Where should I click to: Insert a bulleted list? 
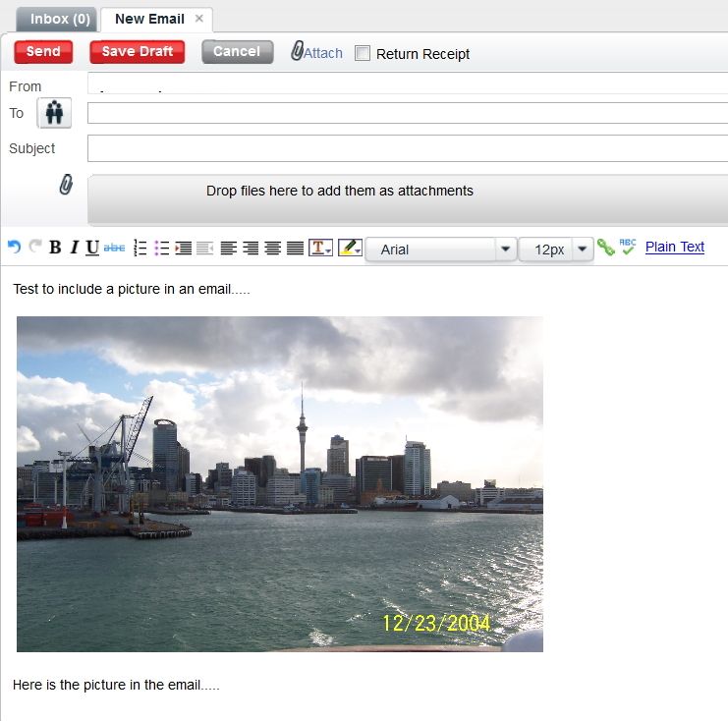162,249
